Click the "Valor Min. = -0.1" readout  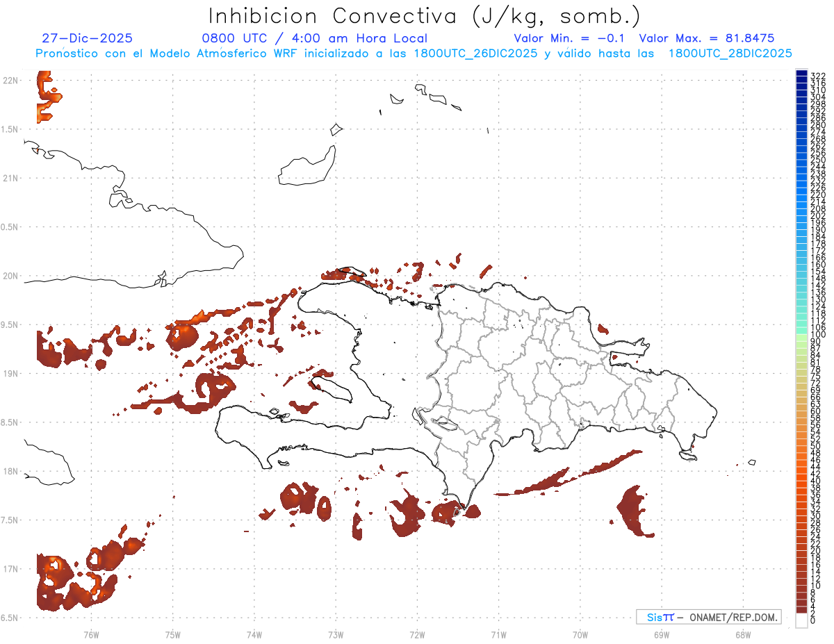click(x=570, y=38)
